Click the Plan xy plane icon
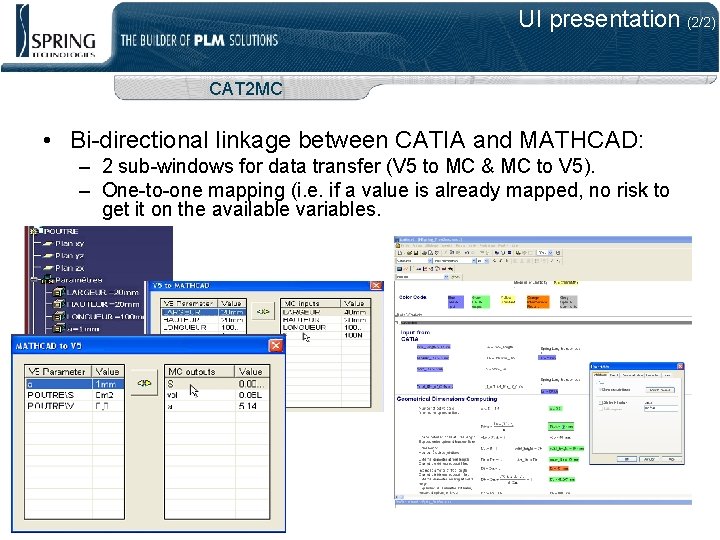This screenshot has width=720, height=540. pos(48,243)
